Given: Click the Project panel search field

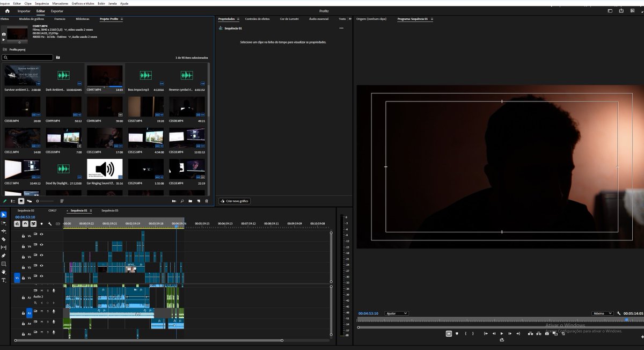Looking at the screenshot, I should tap(28, 57).
